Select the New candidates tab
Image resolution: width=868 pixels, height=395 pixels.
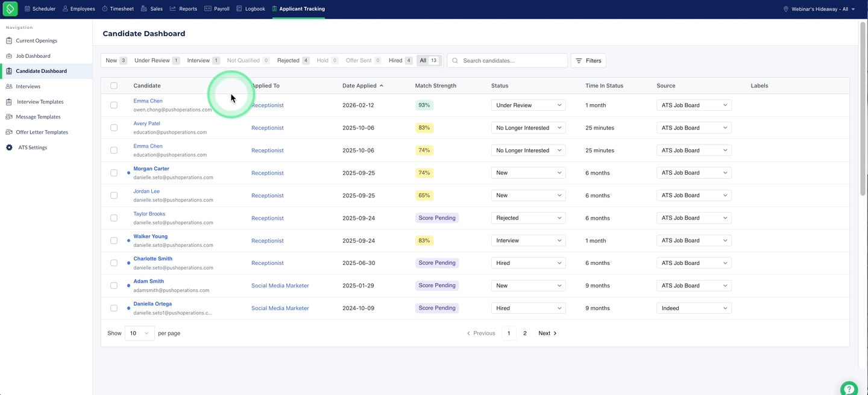click(116, 61)
